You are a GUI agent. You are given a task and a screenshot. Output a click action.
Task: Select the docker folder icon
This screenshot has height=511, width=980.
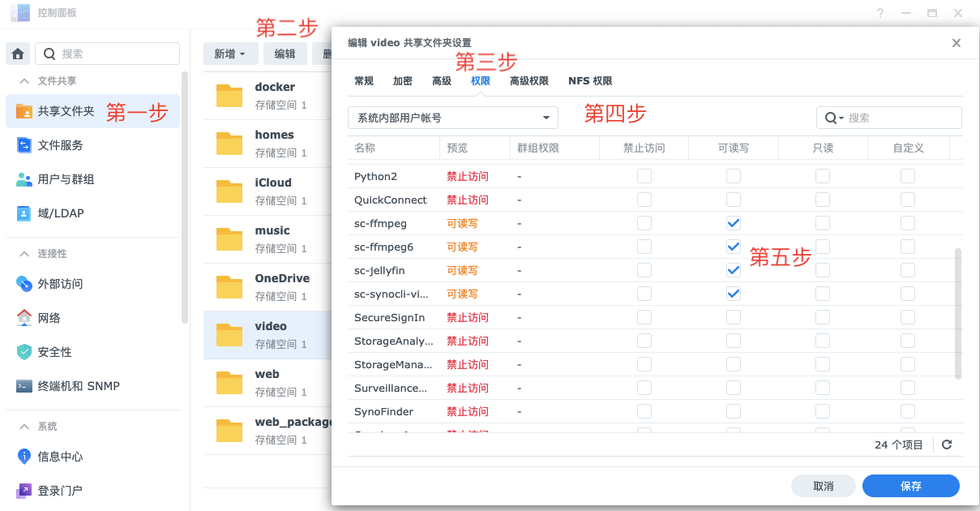tap(229, 95)
